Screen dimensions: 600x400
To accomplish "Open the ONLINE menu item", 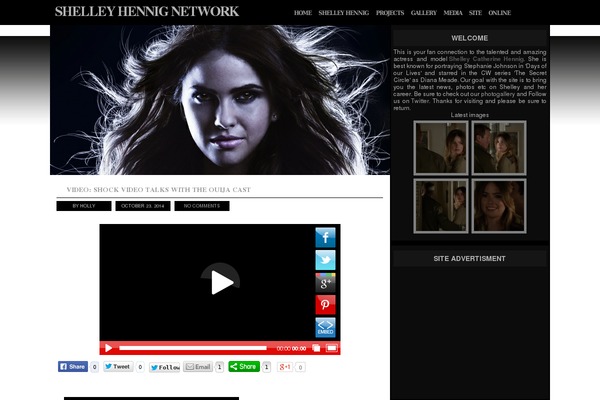I will (x=499, y=13).
